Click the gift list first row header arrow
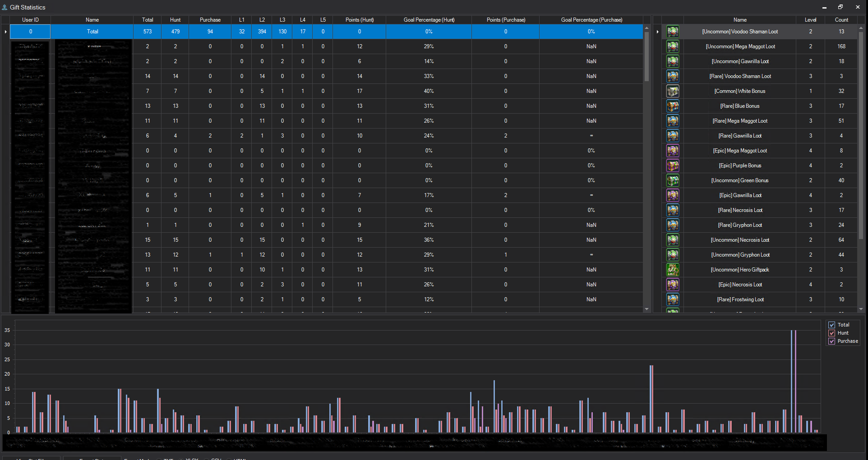This screenshot has width=868, height=460. click(x=658, y=32)
